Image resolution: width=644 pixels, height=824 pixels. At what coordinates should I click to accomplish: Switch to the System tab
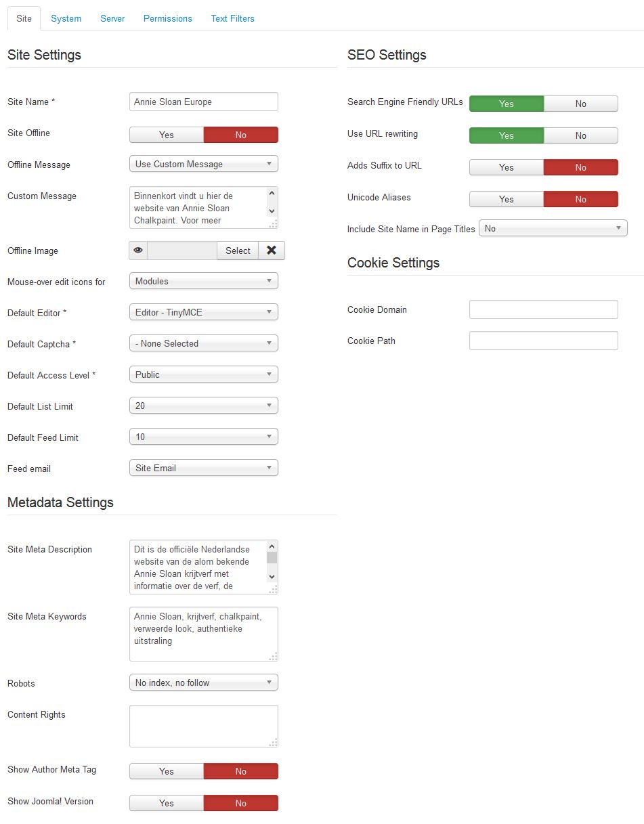tap(66, 18)
